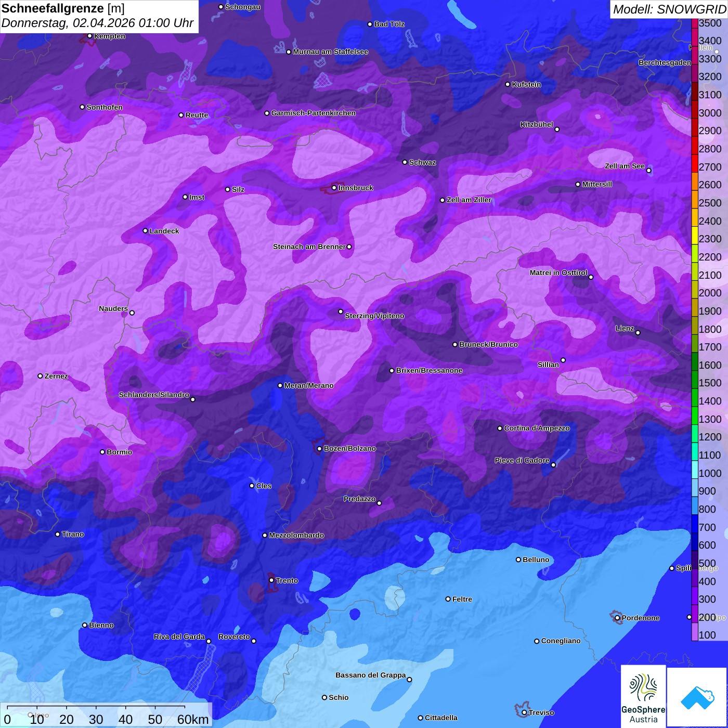Click the GeoSphere Austria logo
This screenshot has width=728, height=728.
(x=643, y=696)
